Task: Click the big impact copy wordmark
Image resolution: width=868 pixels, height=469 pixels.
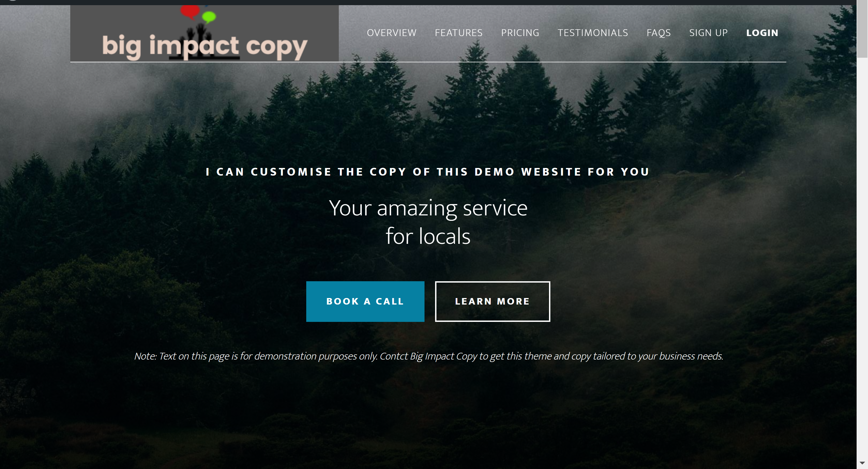Action: tap(205, 47)
